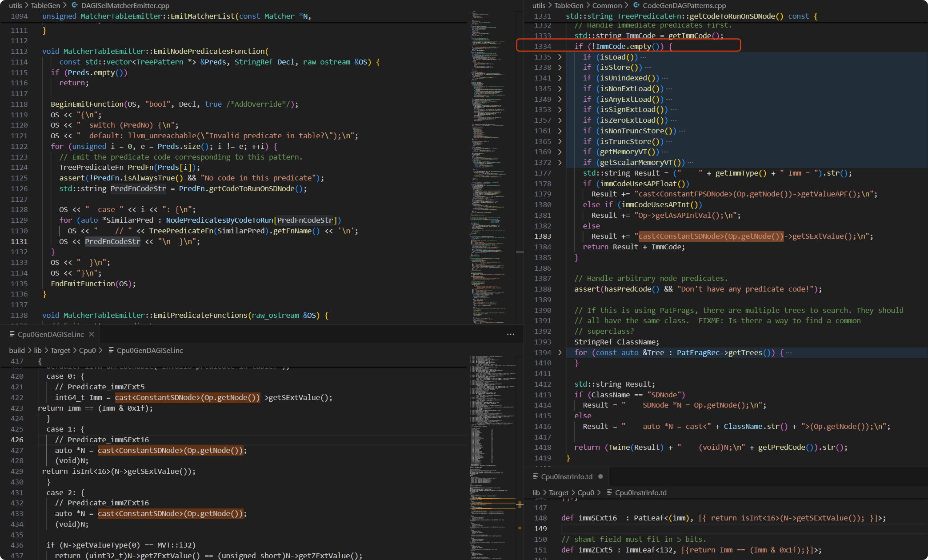Click unsaved dot on Cpu0InstrInfo.td tab
This screenshot has height=560, width=928.
point(600,476)
